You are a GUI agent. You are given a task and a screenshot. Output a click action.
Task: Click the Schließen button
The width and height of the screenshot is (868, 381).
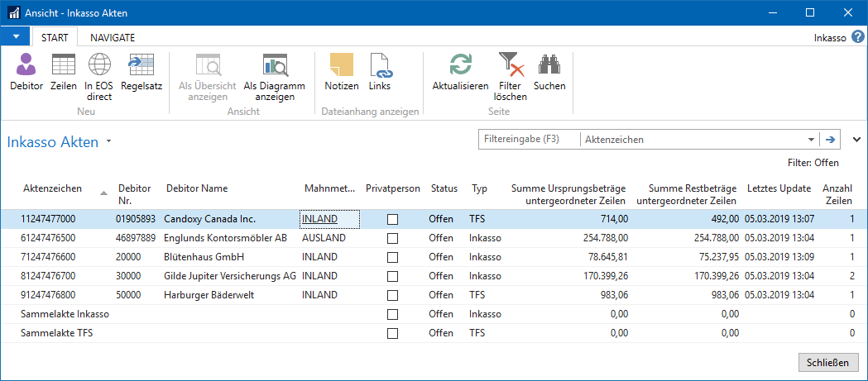pyautogui.click(x=828, y=363)
